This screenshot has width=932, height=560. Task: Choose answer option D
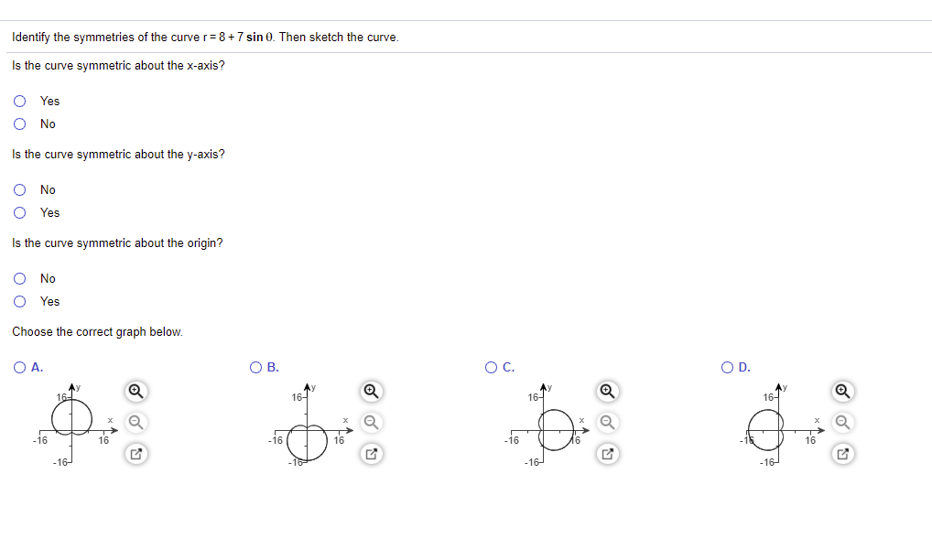[723, 367]
